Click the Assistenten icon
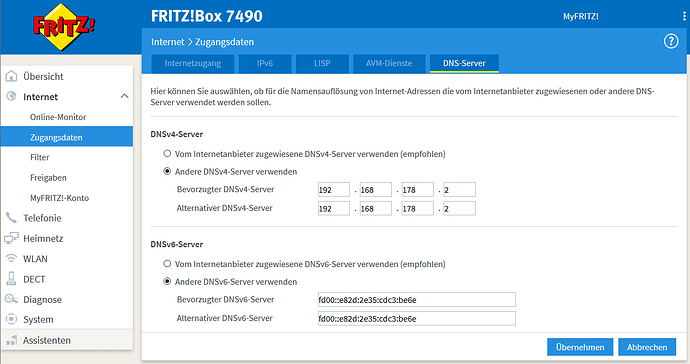The height and width of the screenshot is (364, 690). click(11, 340)
